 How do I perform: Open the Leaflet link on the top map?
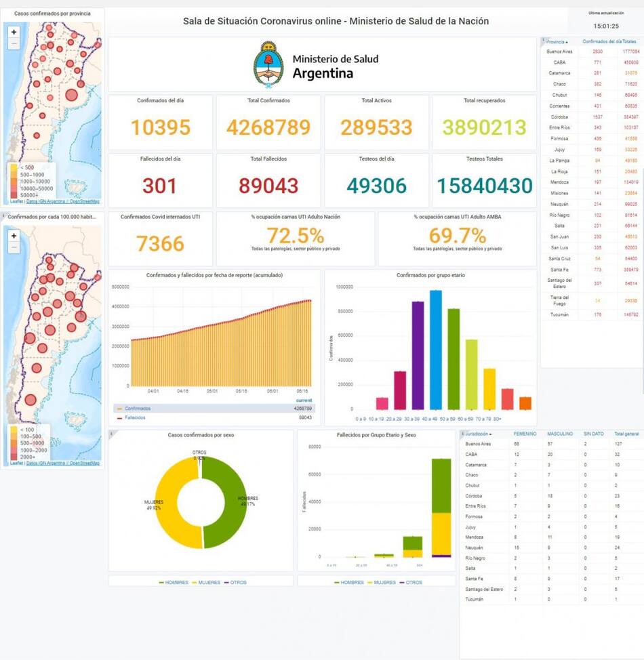coord(16,201)
